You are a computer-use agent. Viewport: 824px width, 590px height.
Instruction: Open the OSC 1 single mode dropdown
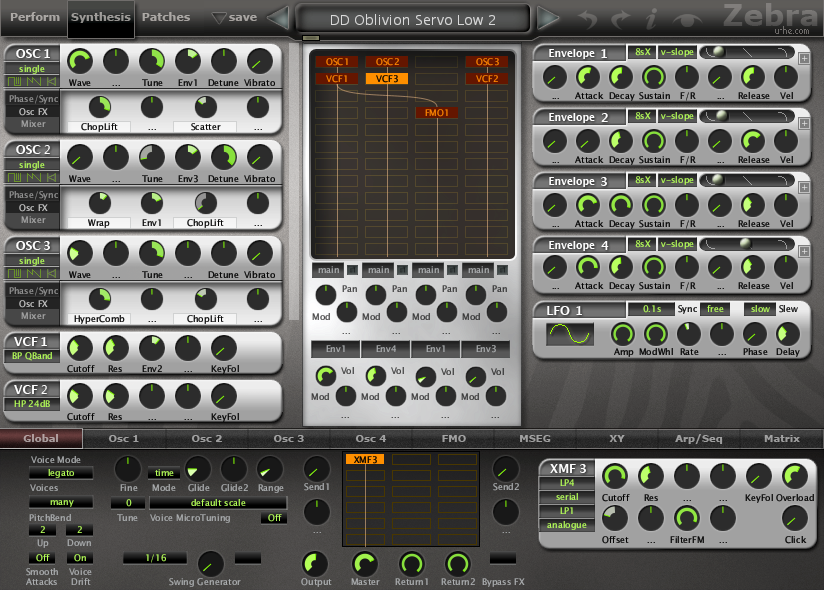click(32, 69)
